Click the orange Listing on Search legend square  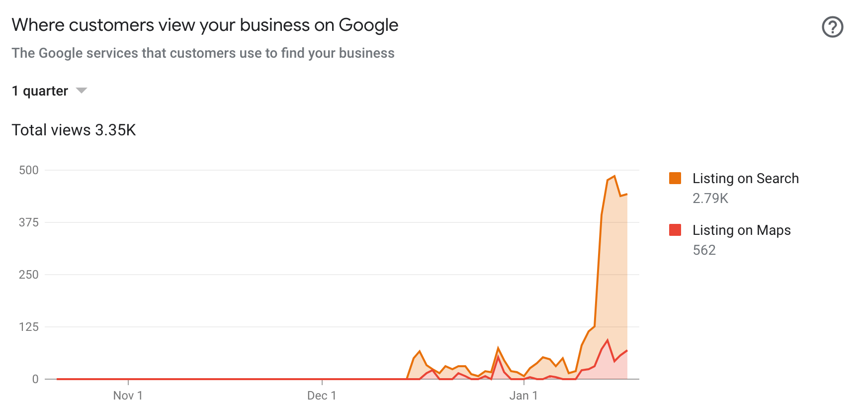pyautogui.click(x=676, y=178)
